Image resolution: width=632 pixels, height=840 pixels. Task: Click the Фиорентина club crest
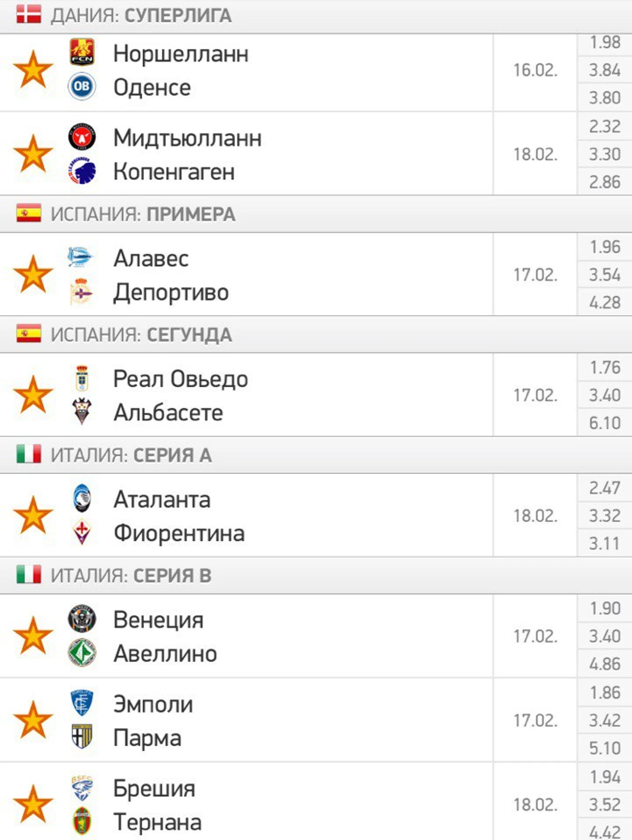point(82,532)
